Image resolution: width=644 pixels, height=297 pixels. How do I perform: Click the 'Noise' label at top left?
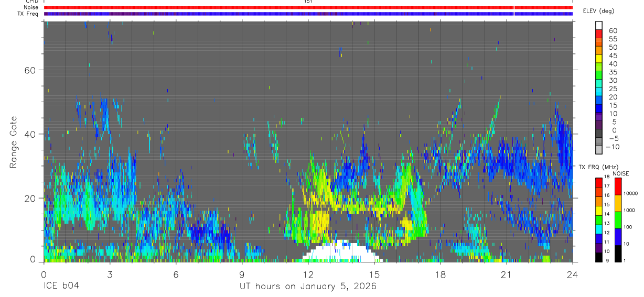[x=32, y=7]
